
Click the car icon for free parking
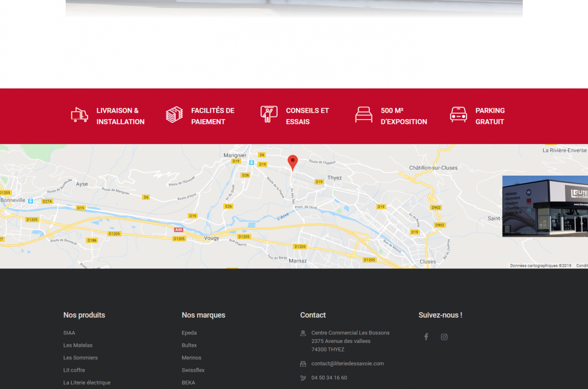[x=458, y=115]
